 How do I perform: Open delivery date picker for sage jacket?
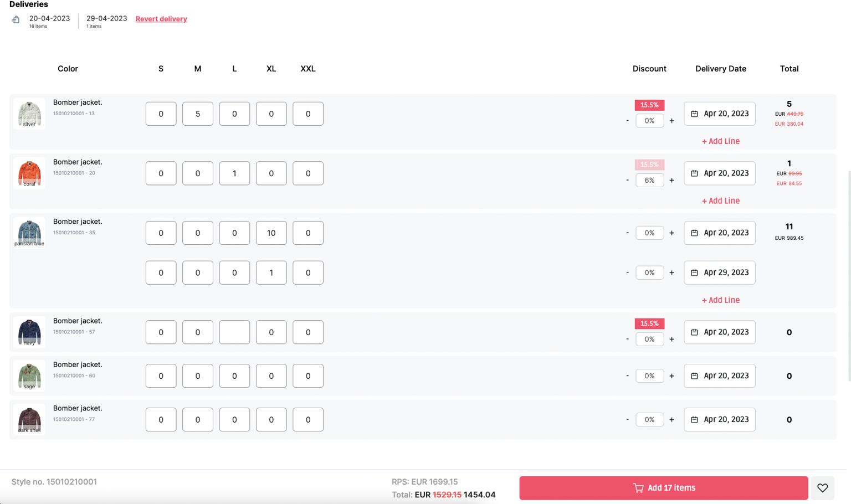point(719,376)
